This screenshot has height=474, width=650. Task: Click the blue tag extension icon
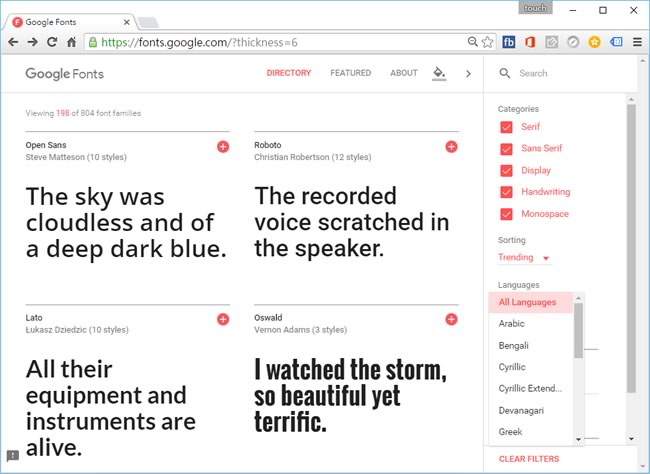click(x=616, y=42)
